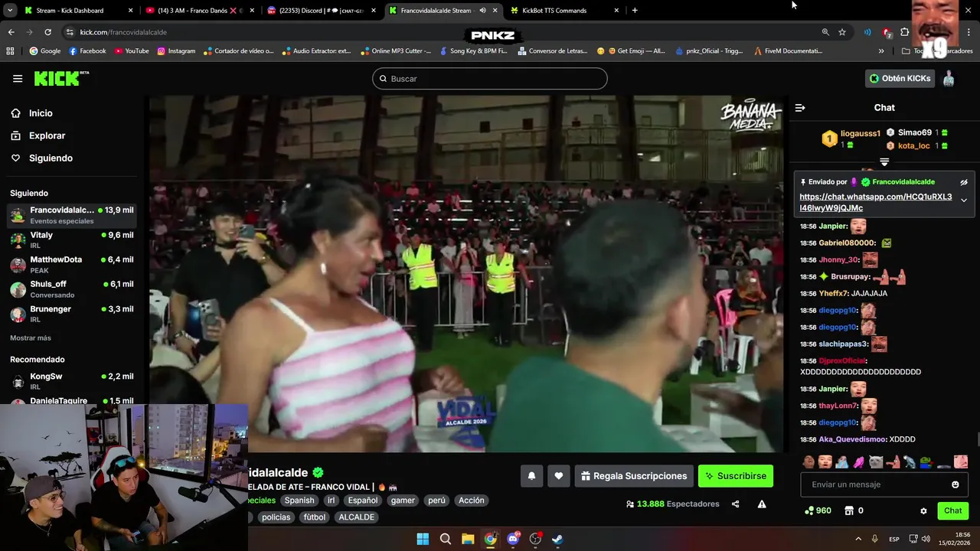
Task: Click Obtén KICKs button
Action: (x=900, y=78)
